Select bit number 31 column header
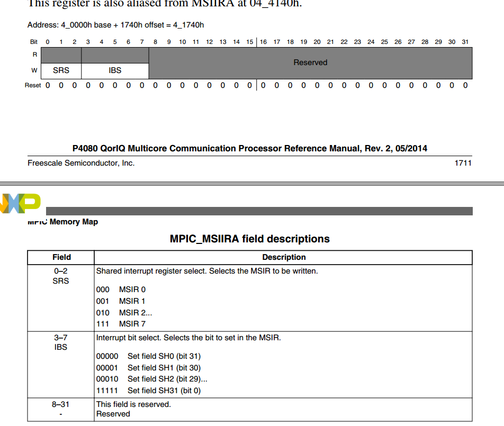 pyautogui.click(x=465, y=41)
